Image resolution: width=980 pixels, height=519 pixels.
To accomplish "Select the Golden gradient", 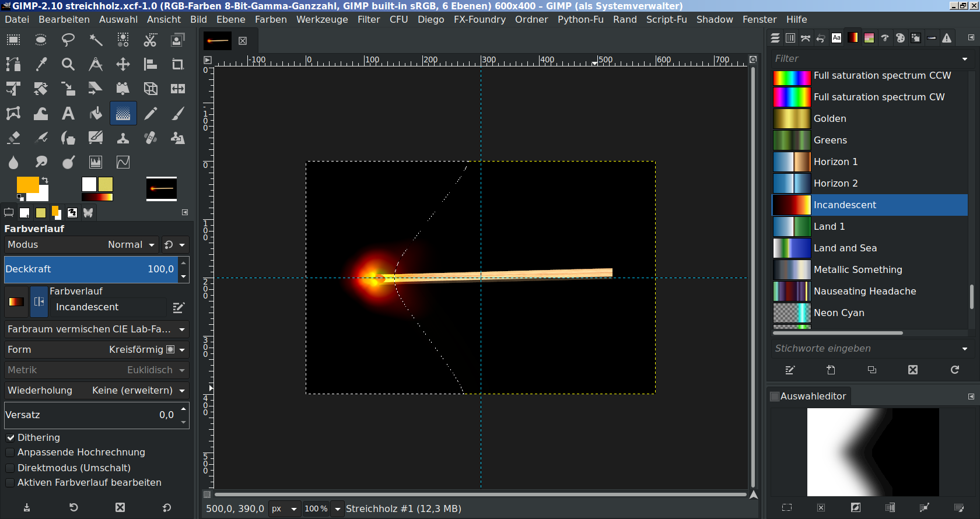I will pyautogui.click(x=829, y=118).
